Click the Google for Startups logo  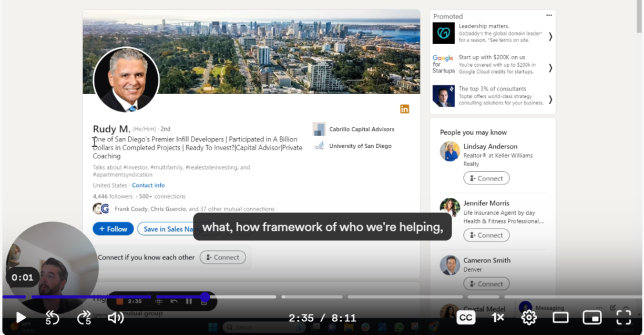tap(443, 64)
